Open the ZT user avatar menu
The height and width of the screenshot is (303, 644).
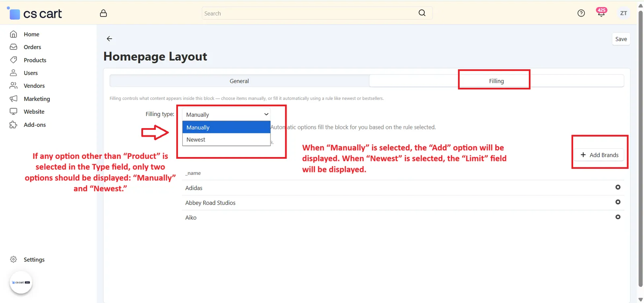click(x=623, y=13)
